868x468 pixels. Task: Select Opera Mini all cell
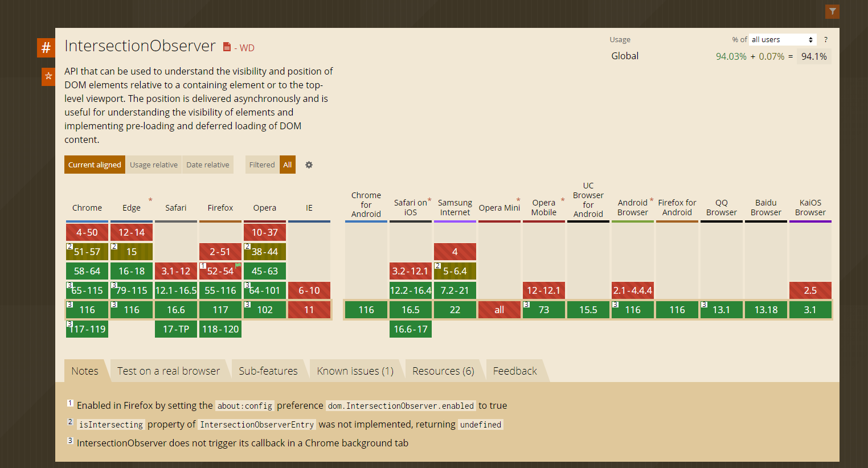click(499, 310)
